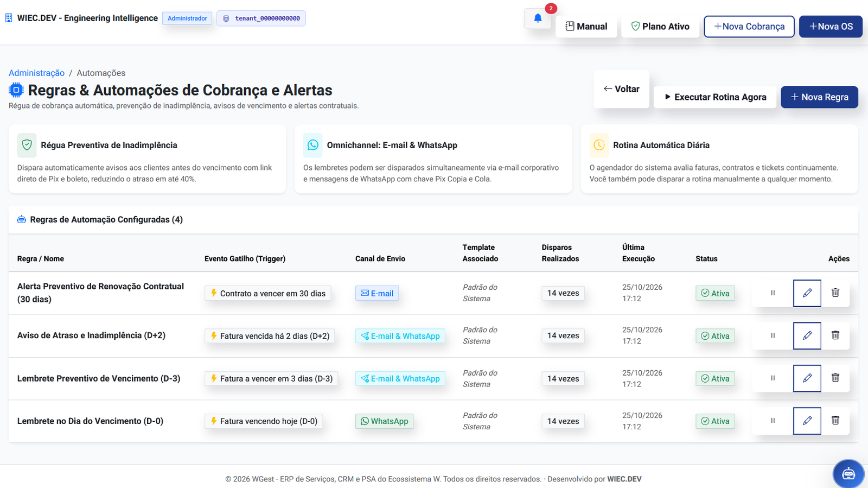Click E-mail & WhatsApp badge in D-3 row
The width and height of the screenshot is (868, 488).
pos(400,378)
